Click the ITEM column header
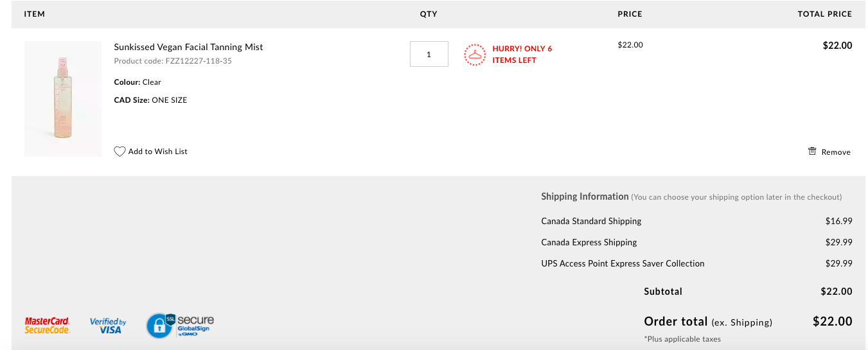 coord(35,13)
